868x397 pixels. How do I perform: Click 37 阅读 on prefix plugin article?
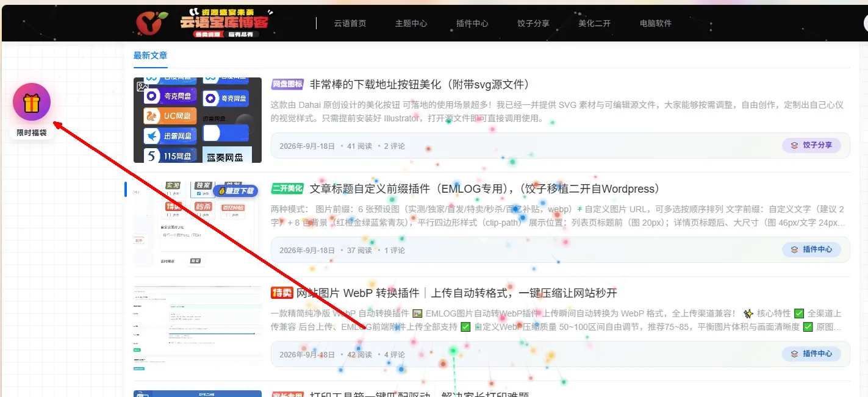(359, 251)
